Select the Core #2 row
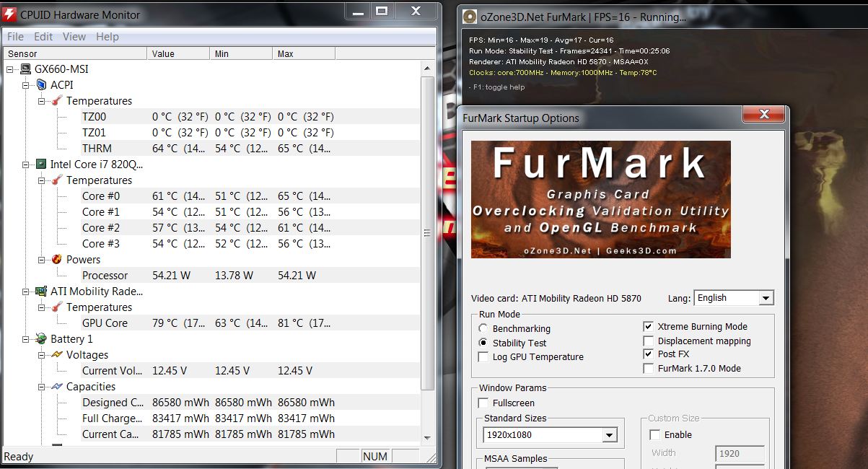Viewport: 868px width, 469px height. coord(211,228)
